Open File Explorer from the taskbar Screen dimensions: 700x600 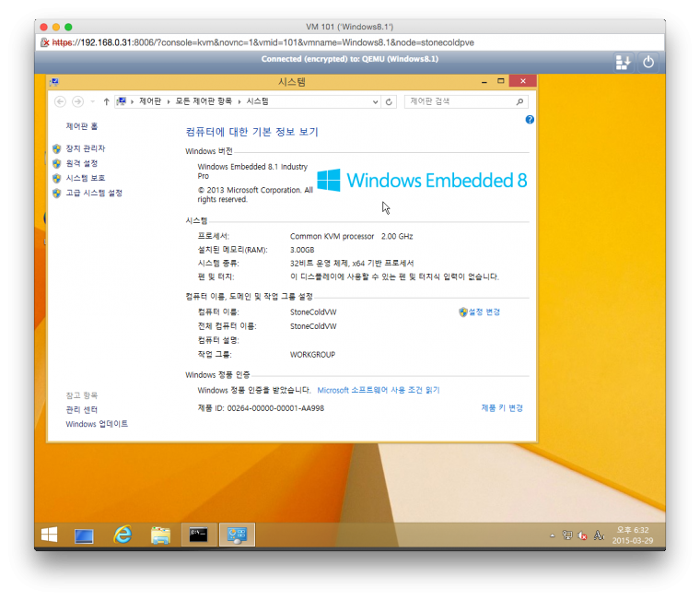pyautogui.click(x=160, y=535)
